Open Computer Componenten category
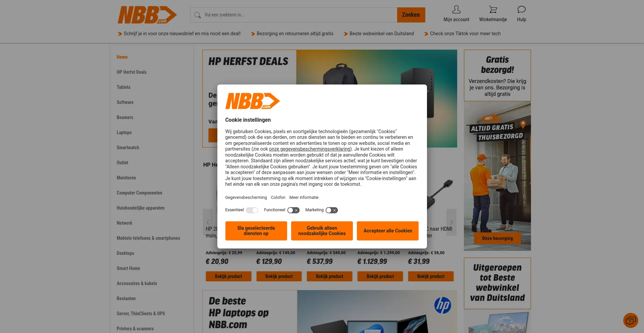 (x=140, y=193)
